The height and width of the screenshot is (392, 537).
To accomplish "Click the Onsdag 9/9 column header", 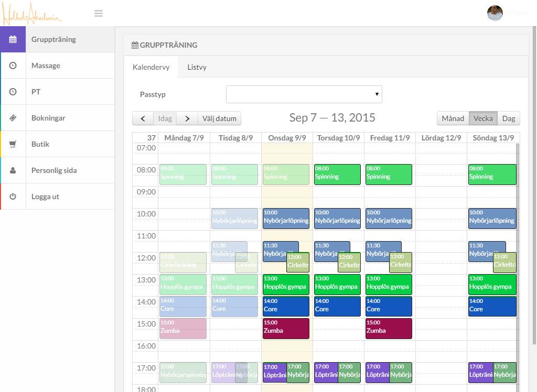I will [287, 138].
